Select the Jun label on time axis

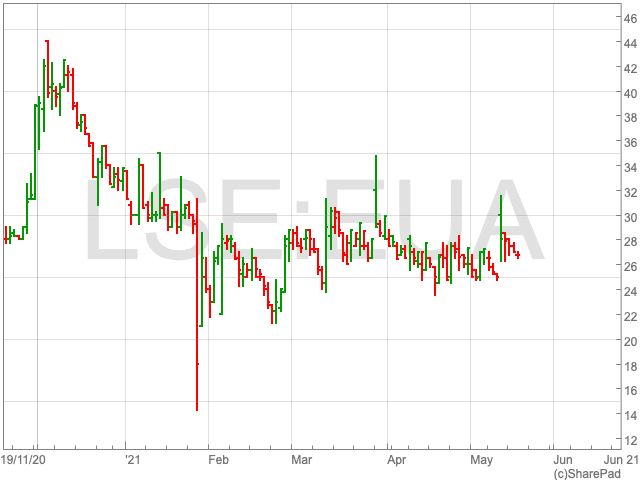click(x=563, y=458)
